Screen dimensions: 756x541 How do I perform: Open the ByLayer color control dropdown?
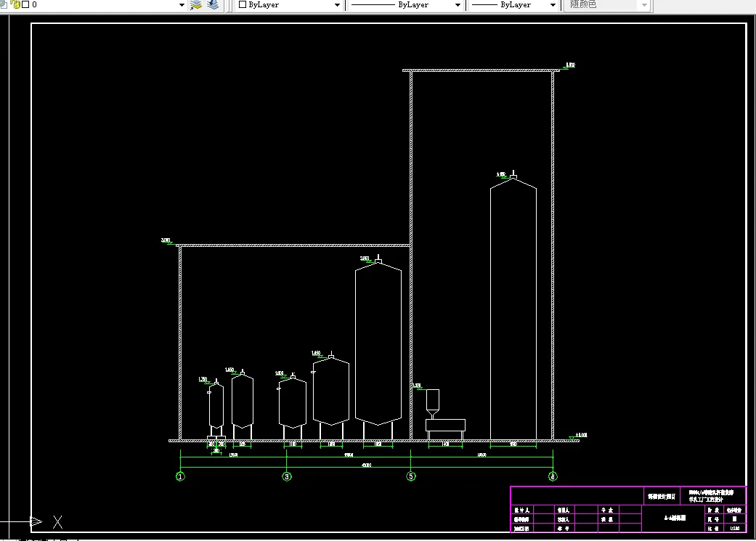pyautogui.click(x=337, y=5)
